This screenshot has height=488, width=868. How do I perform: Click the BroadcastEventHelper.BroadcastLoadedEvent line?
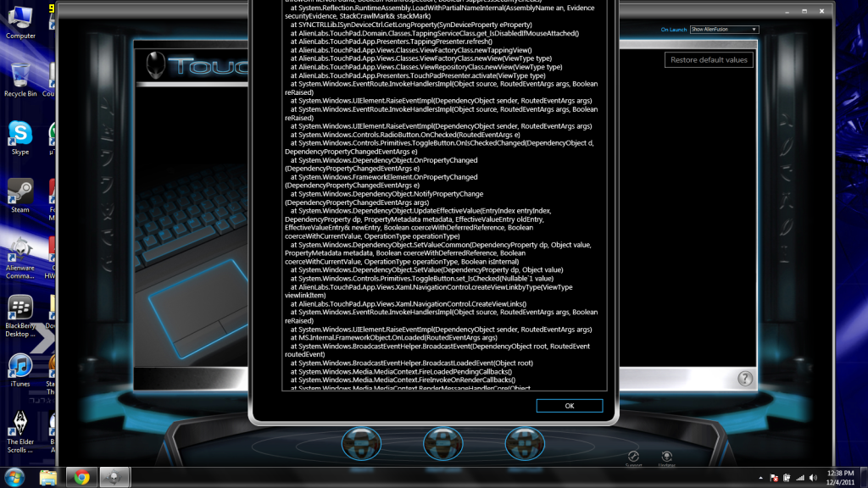click(412, 363)
